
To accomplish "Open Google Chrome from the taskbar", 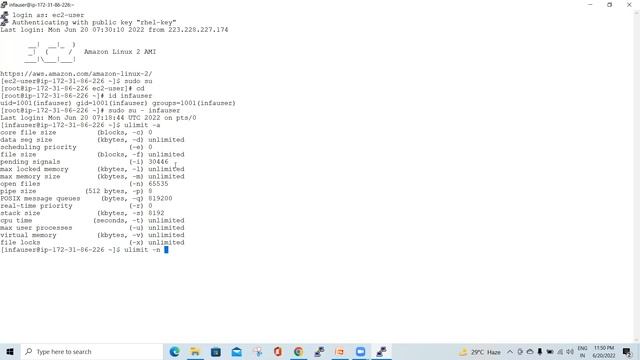I will click(299, 352).
